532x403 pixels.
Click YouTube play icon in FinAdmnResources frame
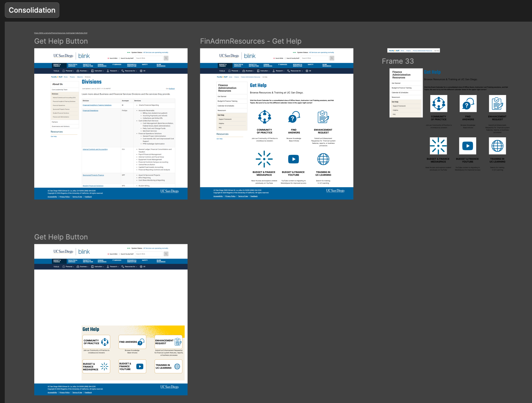[293, 159]
